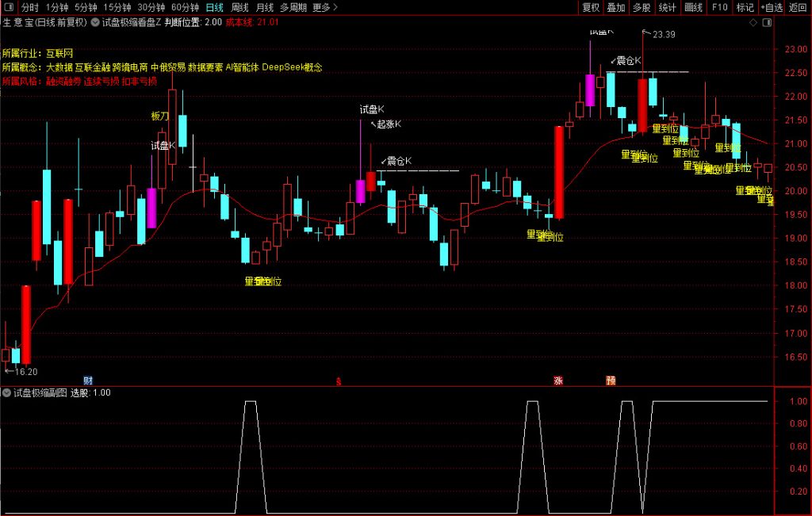Open 画线 drawing tools
The image size is (812, 516).
click(x=693, y=7)
